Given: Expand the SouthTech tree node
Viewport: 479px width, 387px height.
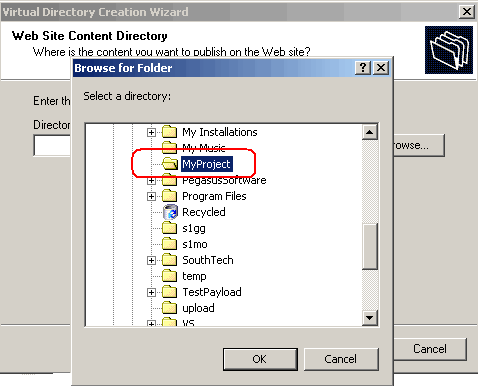Looking at the screenshot, I should pyautogui.click(x=151, y=261).
